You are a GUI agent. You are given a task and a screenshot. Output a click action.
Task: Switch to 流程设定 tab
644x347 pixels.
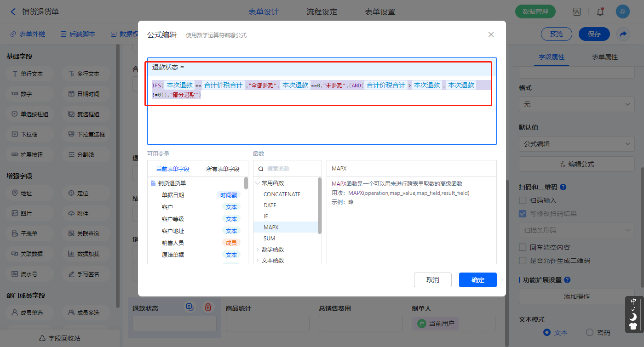pos(322,12)
